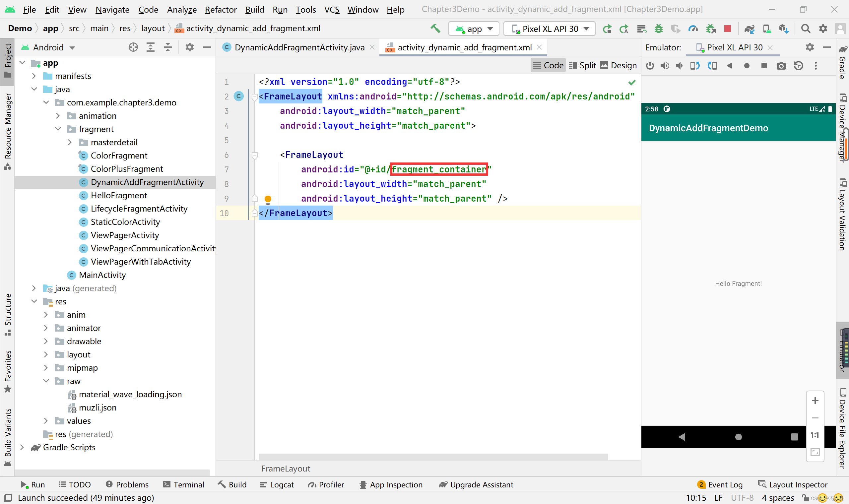This screenshot has width=849, height=504.
Task: Click select opened file target icon
Action: point(133,47)
